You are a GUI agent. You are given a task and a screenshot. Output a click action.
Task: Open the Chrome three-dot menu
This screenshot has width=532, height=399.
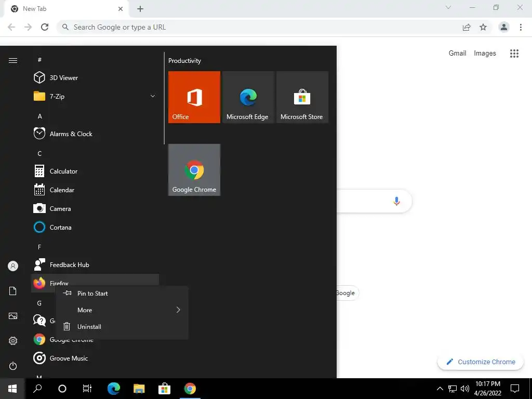coord(521,27)
